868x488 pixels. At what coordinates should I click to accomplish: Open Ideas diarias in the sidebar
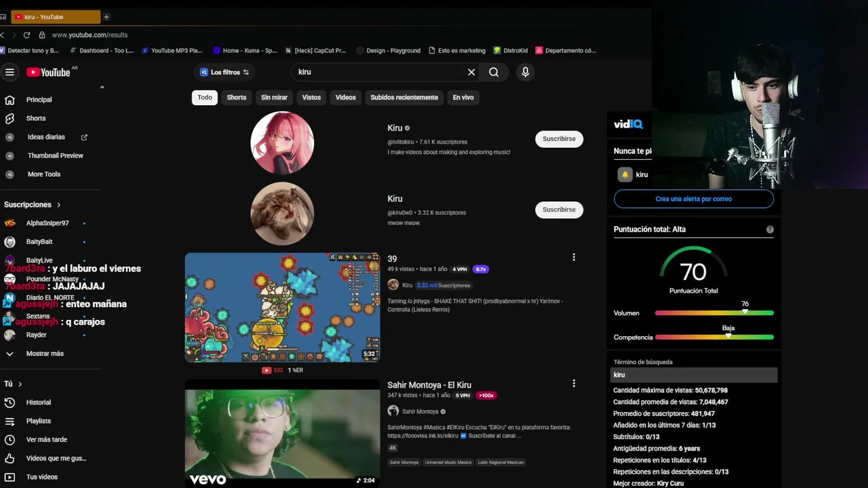point(46,137)
